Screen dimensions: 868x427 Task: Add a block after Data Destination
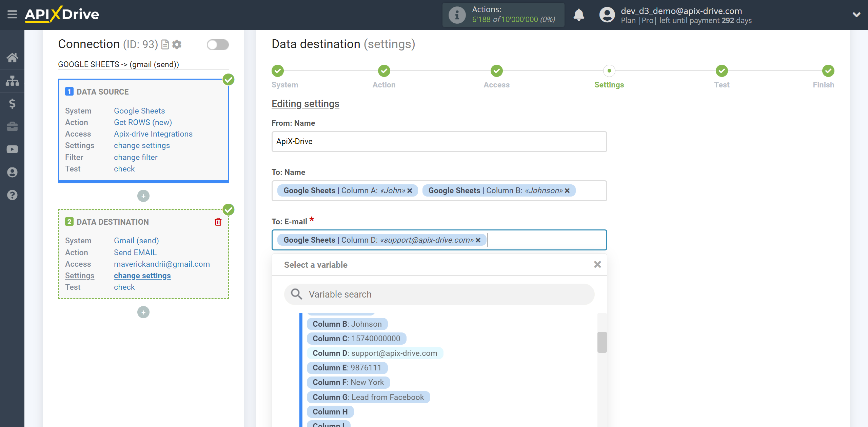[143, 312]
